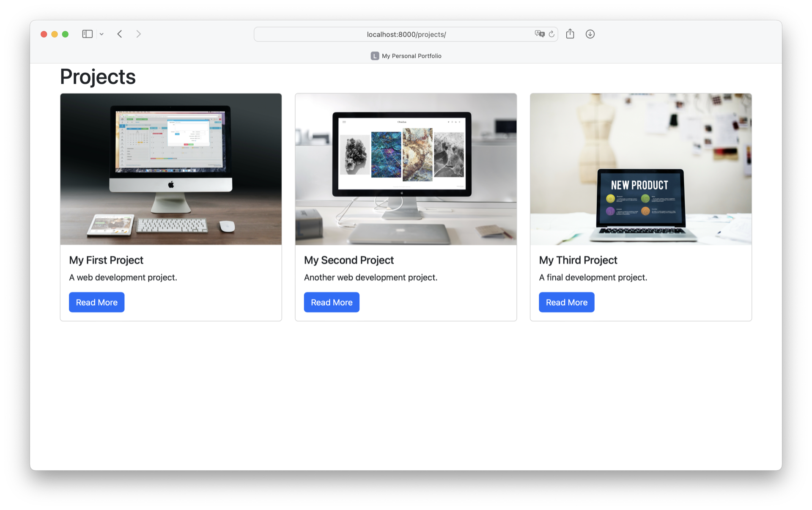Click the address bar
Viewport: 812px width, 510px height.
click(x=406, y=34)
